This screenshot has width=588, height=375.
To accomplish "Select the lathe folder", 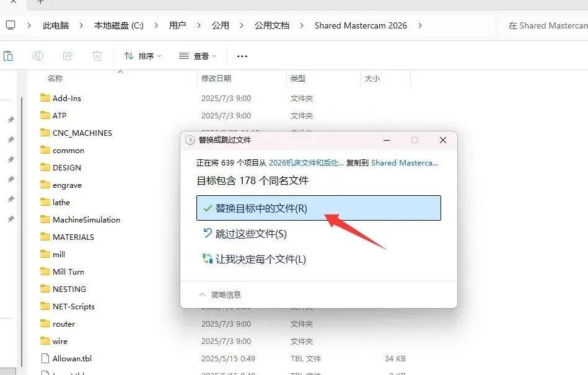I will (55, 202).
